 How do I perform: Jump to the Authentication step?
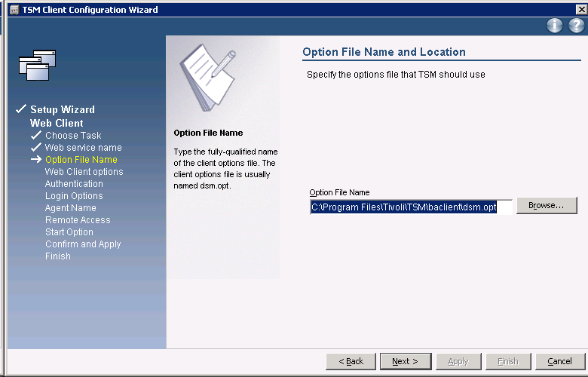[74, 184]
